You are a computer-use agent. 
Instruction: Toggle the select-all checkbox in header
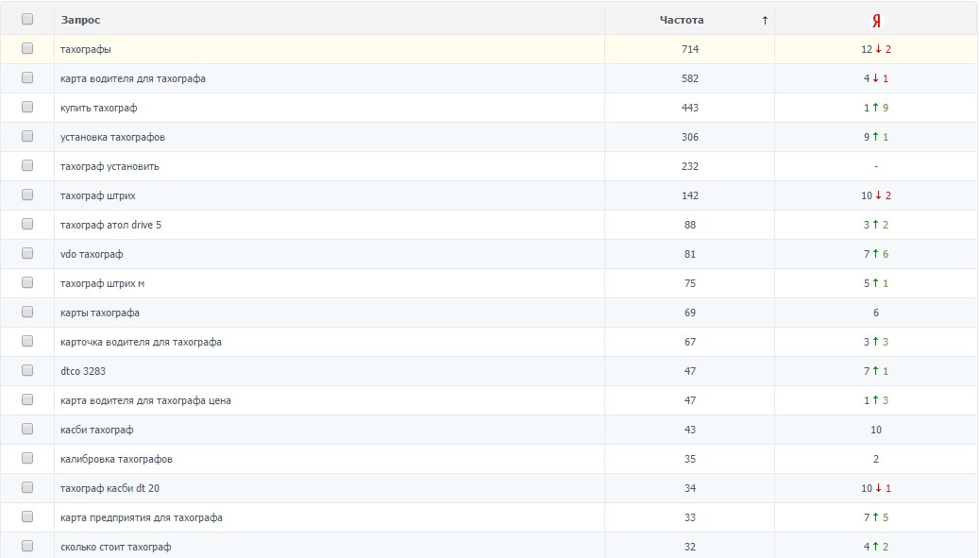coord(27,19)
